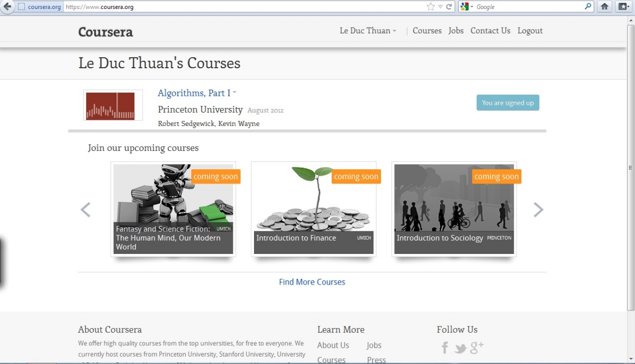The image size is (635, 364).
Task: Log out using the Logout link
Action: pyautogui.click(x=530, y=31)
